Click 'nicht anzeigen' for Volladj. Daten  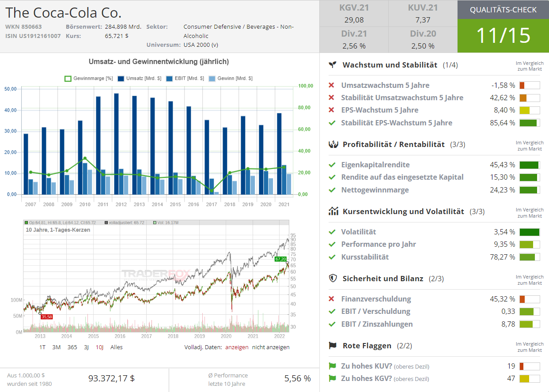point(271,347)
